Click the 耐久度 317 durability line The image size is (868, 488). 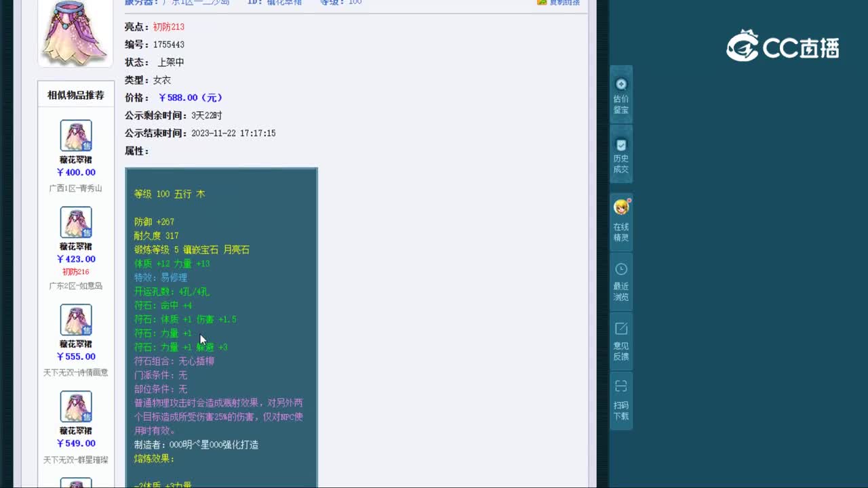click(157, 236)
